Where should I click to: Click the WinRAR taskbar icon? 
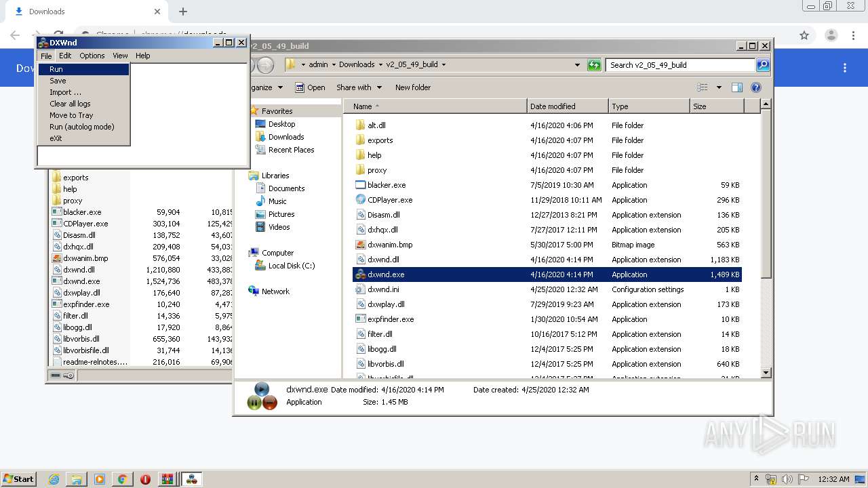tap(167, 479)
